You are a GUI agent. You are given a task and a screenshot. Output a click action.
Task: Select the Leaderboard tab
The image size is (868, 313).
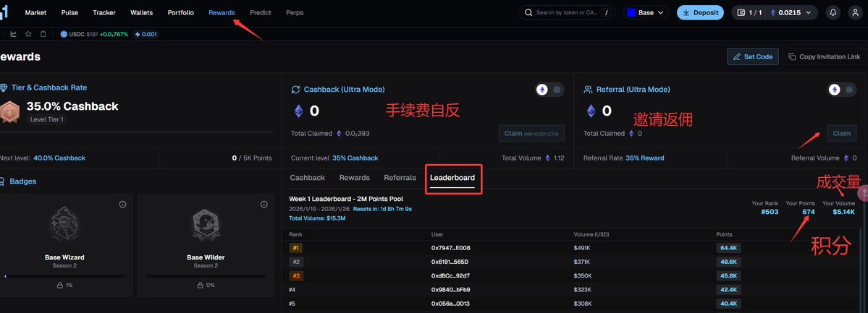[x=452, y=178]
